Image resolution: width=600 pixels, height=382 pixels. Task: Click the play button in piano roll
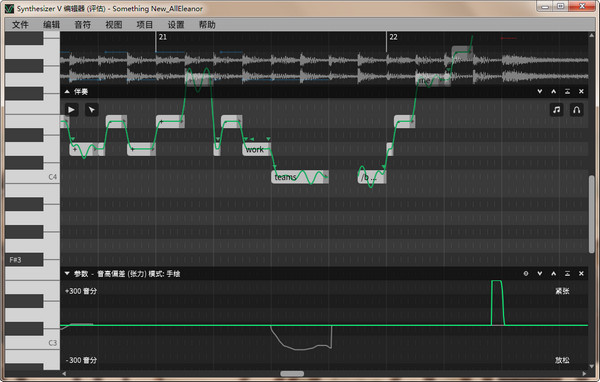(x=71, y=110)
